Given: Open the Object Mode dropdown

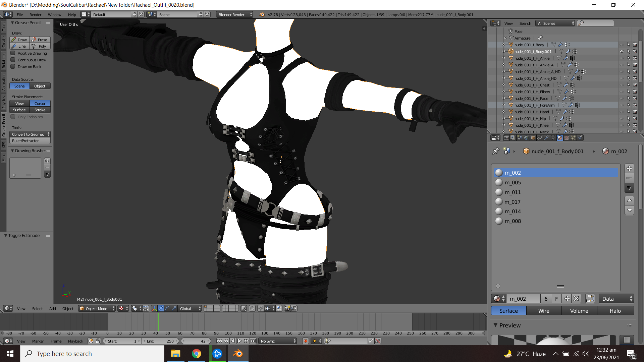Looking at the screenshot, I should pyautogui.click(x=97, y=308).
